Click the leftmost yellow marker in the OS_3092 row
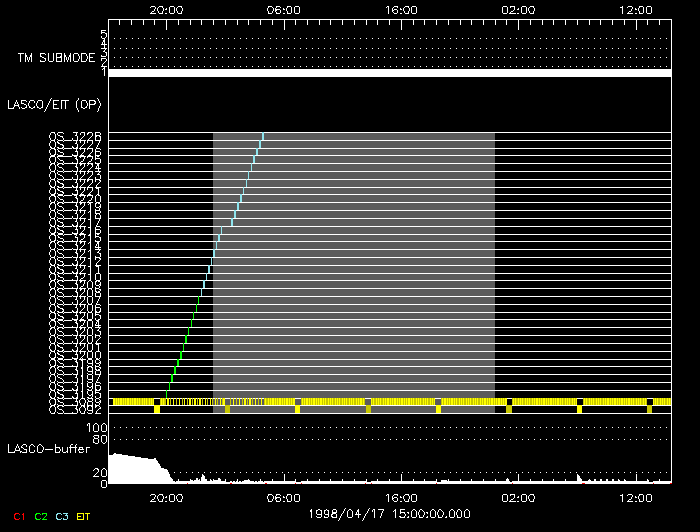The width and height of the screenshot is (700, 532). (156, 409)
